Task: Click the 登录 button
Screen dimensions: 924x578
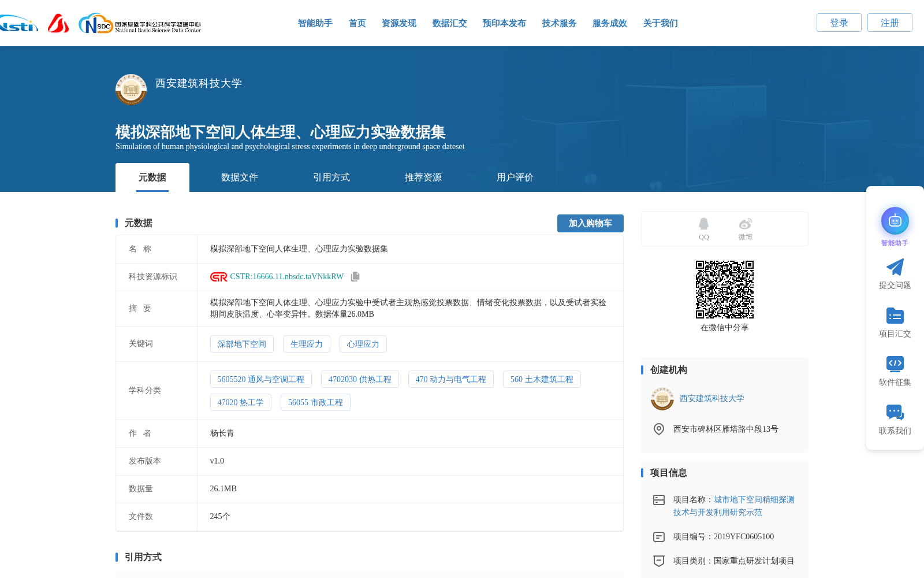Action: coord(839,23)
